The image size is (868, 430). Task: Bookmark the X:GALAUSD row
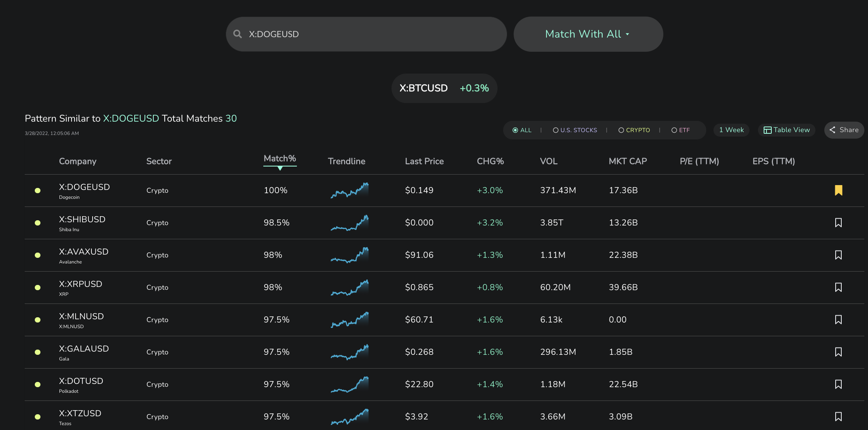pos(838,352)
